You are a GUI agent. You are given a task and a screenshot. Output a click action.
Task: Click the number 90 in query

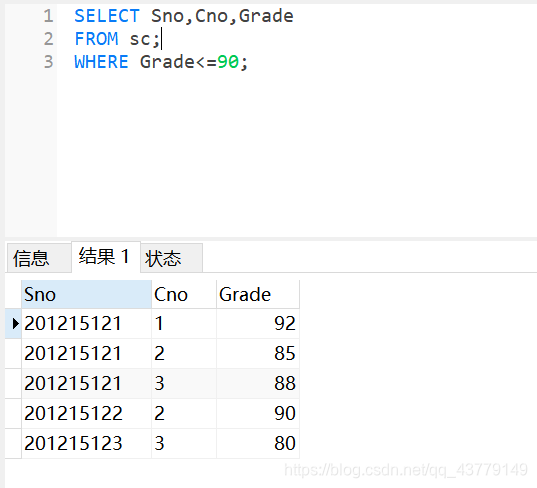pyautogui.click(x=228, y=62)
